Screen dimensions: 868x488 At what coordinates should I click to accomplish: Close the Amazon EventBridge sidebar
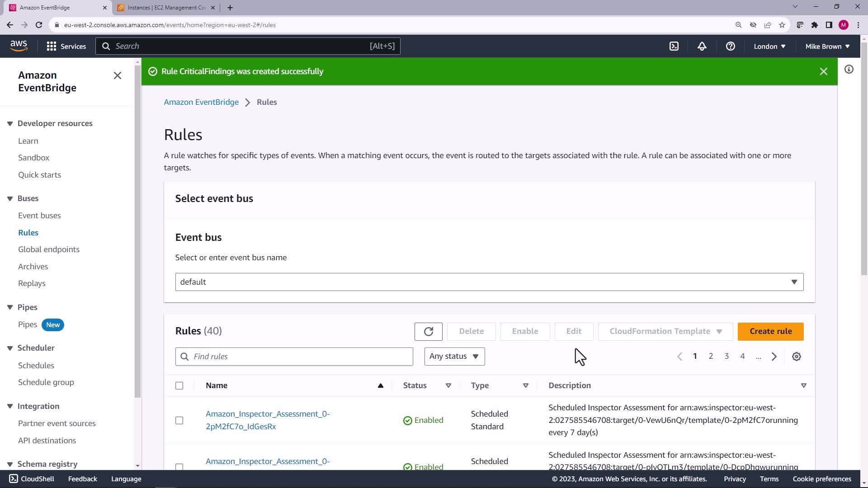117,75
